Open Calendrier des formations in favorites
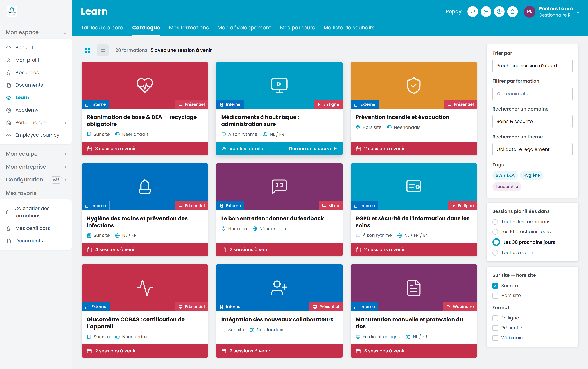Viewport: 588px width, 369px height. click(36, 212)
